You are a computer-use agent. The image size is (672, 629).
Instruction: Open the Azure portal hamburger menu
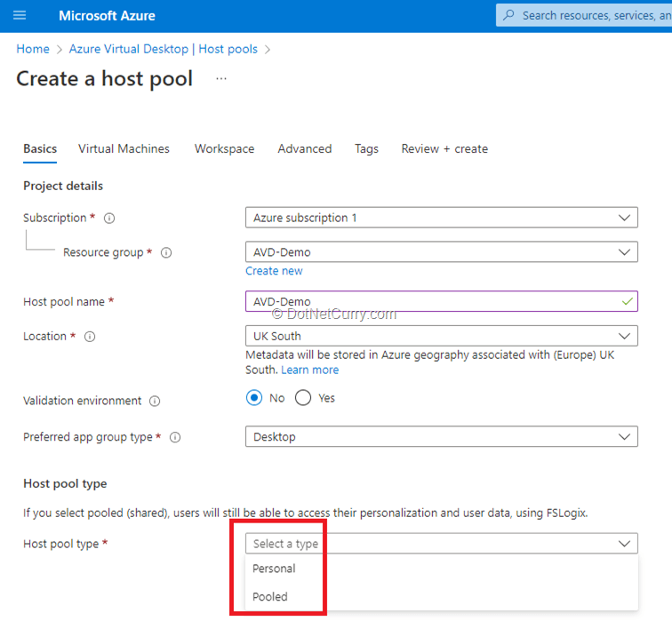click(x=20, y=16)
